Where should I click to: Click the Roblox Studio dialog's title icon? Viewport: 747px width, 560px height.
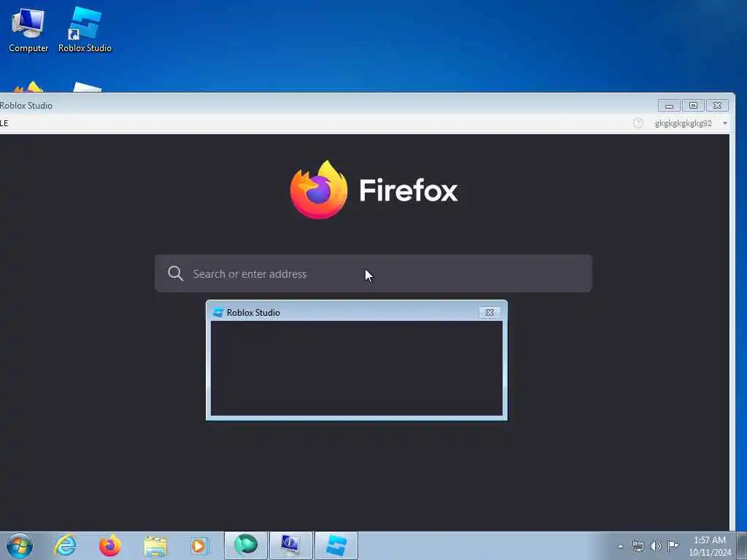click(x=218, y=312)
